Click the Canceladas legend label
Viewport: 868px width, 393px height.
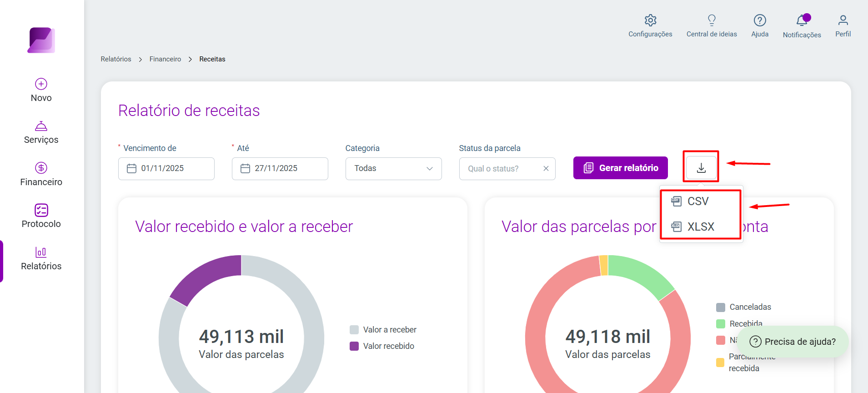750,307
